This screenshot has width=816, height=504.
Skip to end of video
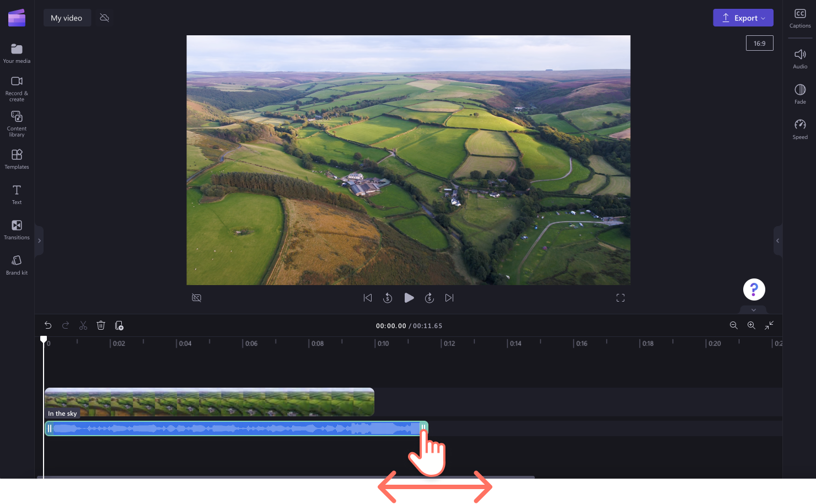coord(449,298)
